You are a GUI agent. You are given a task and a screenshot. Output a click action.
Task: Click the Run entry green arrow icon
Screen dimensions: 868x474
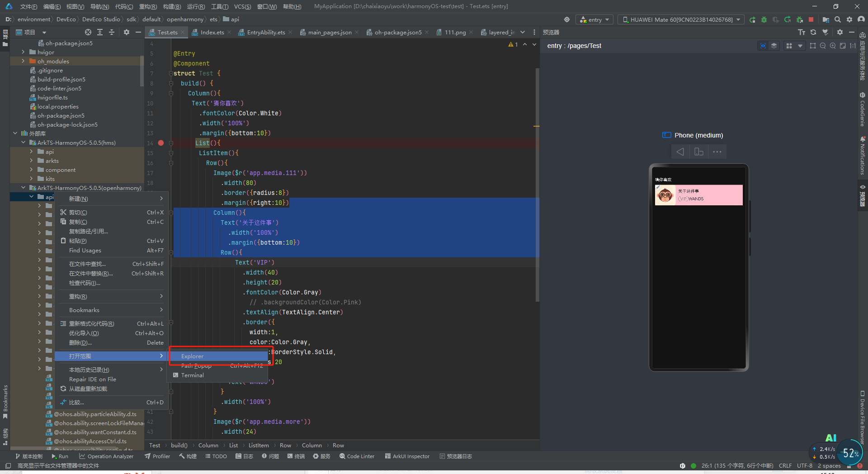[x=752, y=19]
